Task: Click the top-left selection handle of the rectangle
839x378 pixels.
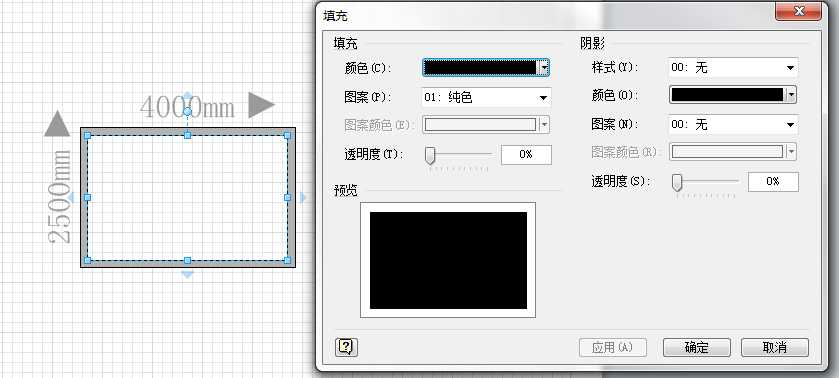Action: (x=88, y=136)
